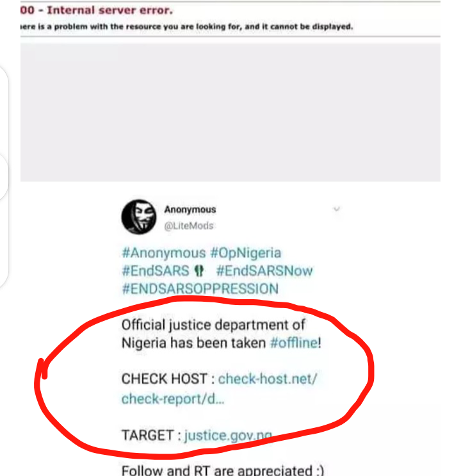
Task: Open the #EndSARSNow hashtag
Action: point(264,271)
